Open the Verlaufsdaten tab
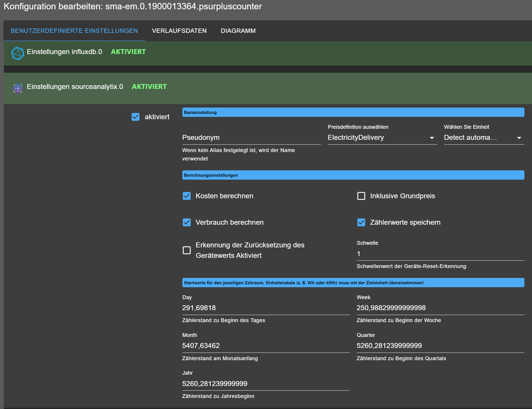This screenshot has width=532, height=409. pyautogui.click(x=179, y=31)
